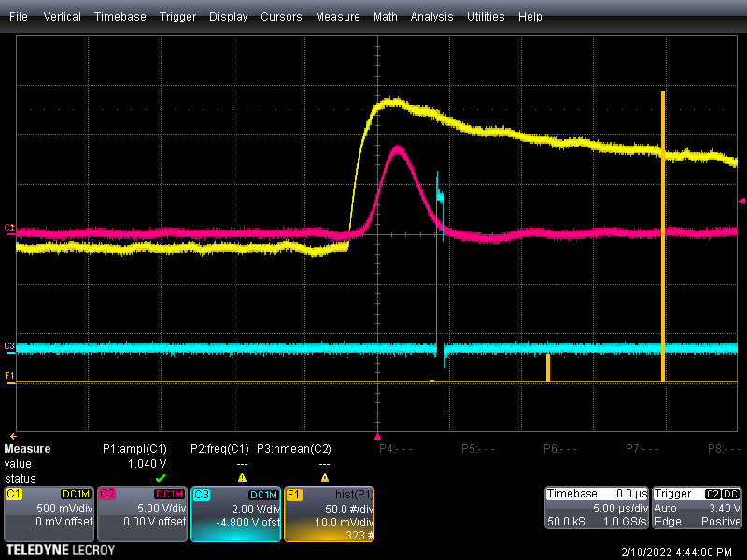Click the -4.800 V ofst value in C3

tap(247, 523)
